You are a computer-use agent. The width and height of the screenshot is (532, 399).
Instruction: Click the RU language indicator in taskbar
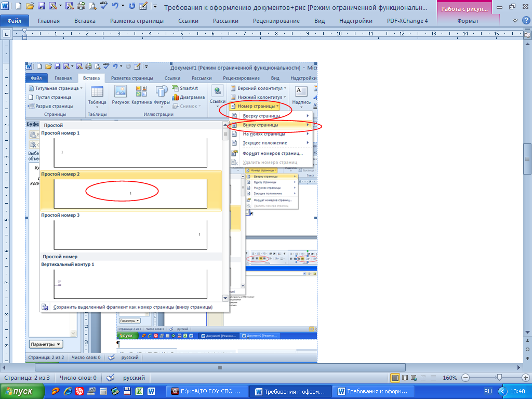[x=488, y=392]
